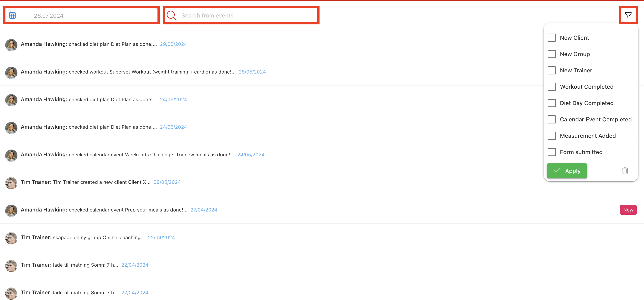Click date 09/05/2024 on Client X event

point(167,182)
